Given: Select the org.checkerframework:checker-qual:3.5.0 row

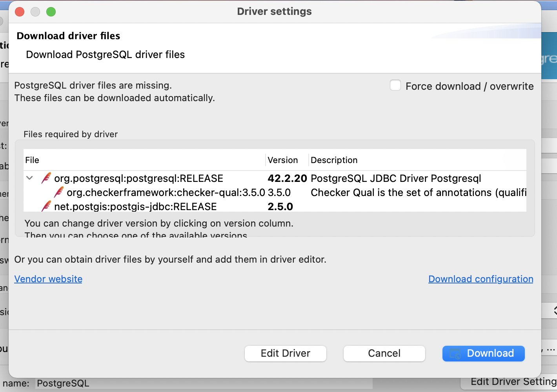Looking at the screenshot, I should pyautogui.click(x=275, y=192).
